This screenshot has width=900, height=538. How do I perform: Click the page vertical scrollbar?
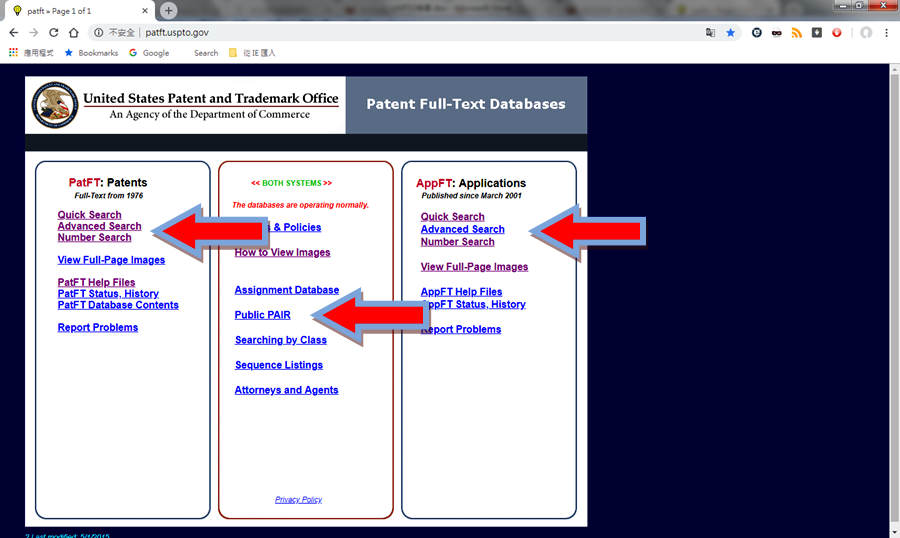895,299
